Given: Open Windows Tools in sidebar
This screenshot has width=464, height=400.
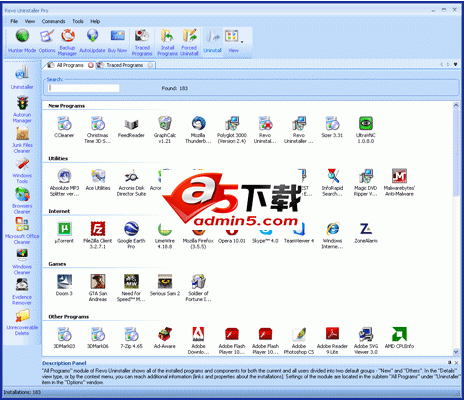Looking at the screenshot, I should (x=22, y=170).
